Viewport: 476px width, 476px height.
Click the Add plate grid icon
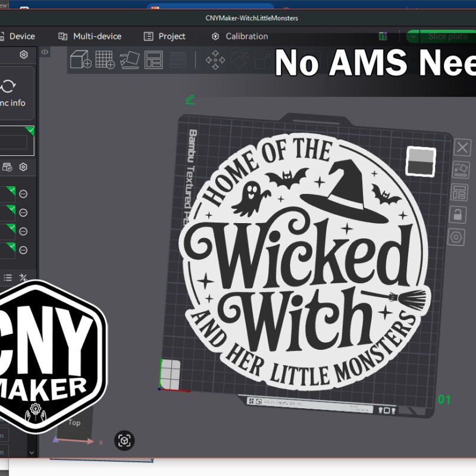(105, 59)
